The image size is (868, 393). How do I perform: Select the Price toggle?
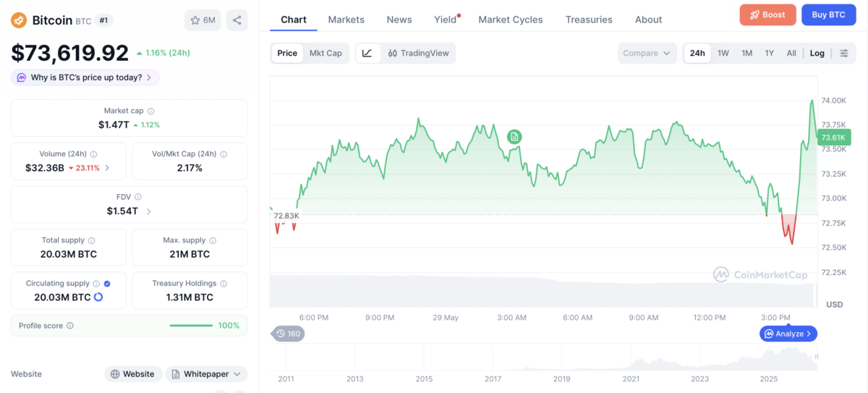pos(287,53)
